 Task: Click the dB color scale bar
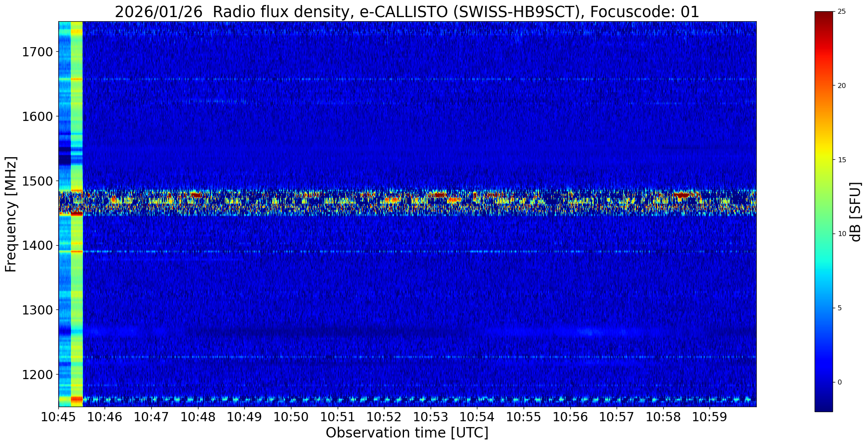(x=823, y=211)
